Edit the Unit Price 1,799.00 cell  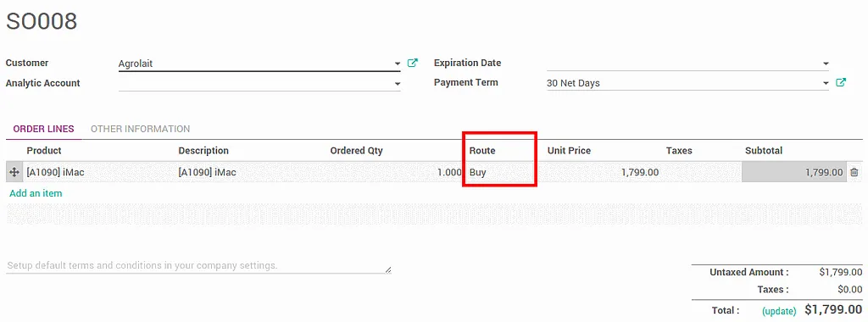(603, 172)
